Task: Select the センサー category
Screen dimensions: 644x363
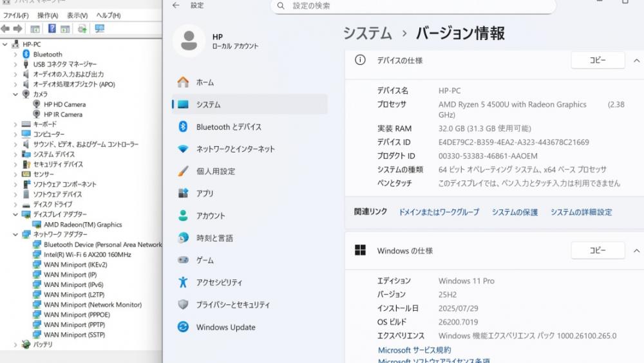Action: coord(44,174)
